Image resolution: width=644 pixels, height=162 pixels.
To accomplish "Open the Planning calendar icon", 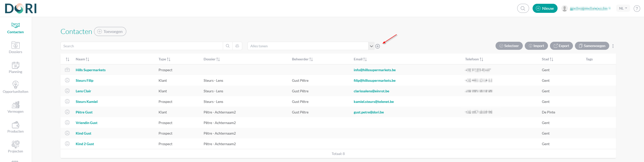I will [x=15, y=65].
